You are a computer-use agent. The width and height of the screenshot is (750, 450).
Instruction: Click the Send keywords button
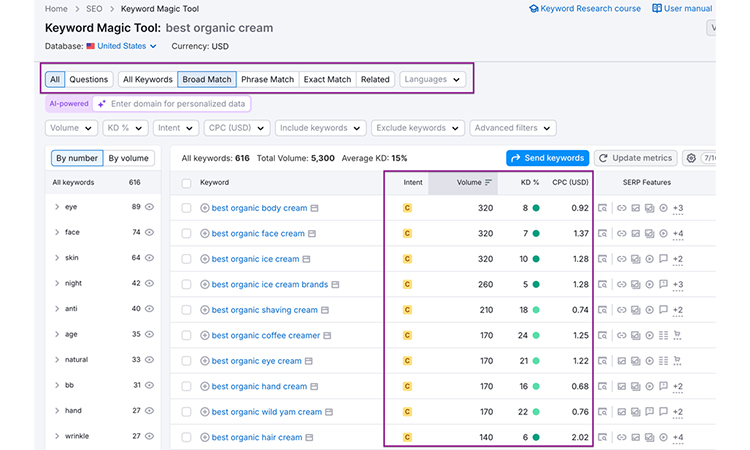pos(547,158)
